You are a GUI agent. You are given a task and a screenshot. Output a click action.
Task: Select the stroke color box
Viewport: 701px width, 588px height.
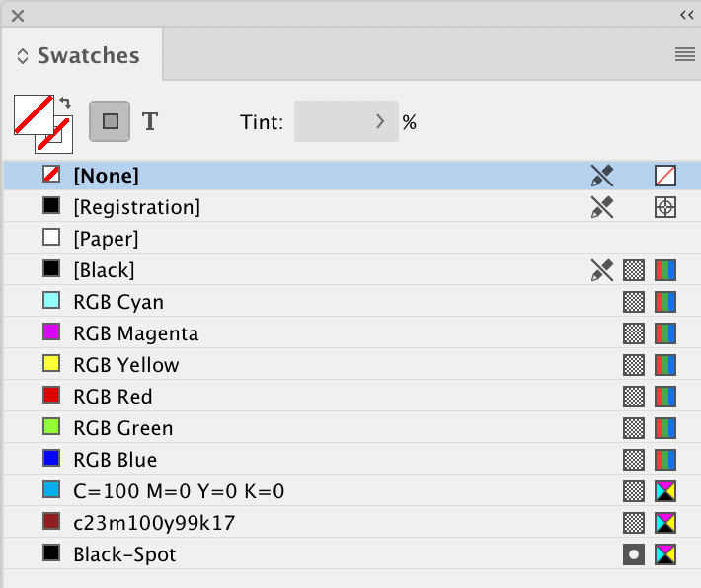pyautogui.click(x=53, y=133)
